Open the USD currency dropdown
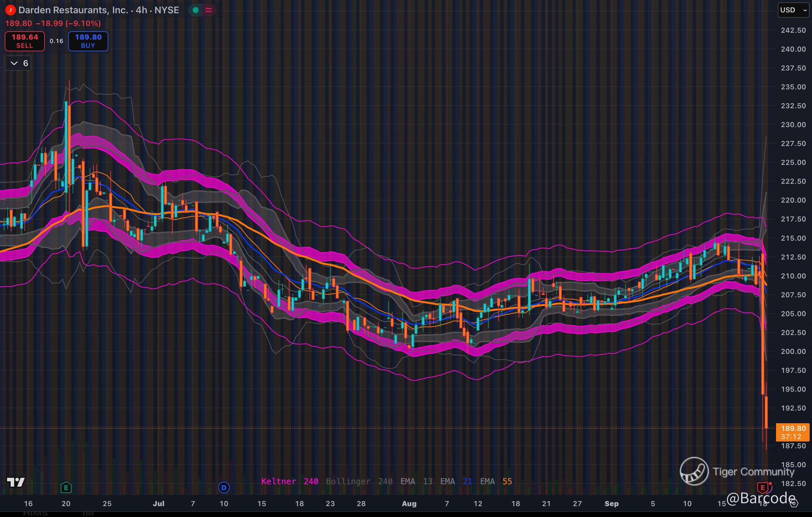Viewport: 812px width, 517px height. pyautogui.click(x=793, y=10)
